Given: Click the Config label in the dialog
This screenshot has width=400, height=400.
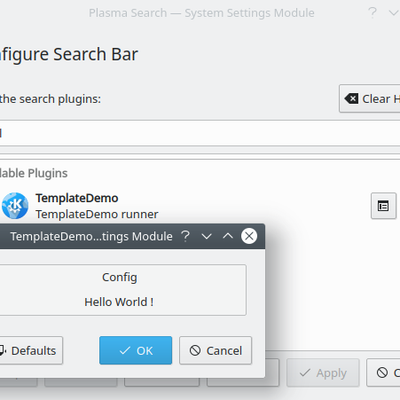Looking at the screenshot, I should coord(119,277).
